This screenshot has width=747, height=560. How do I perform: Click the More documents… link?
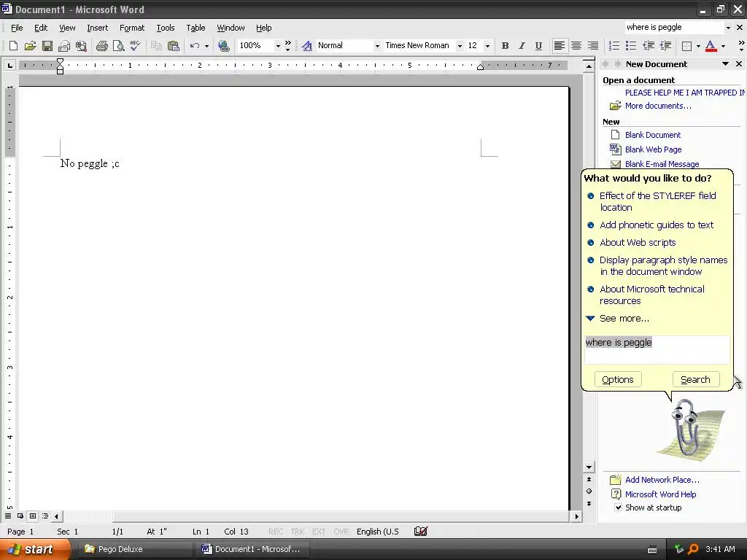coord(658,106)
